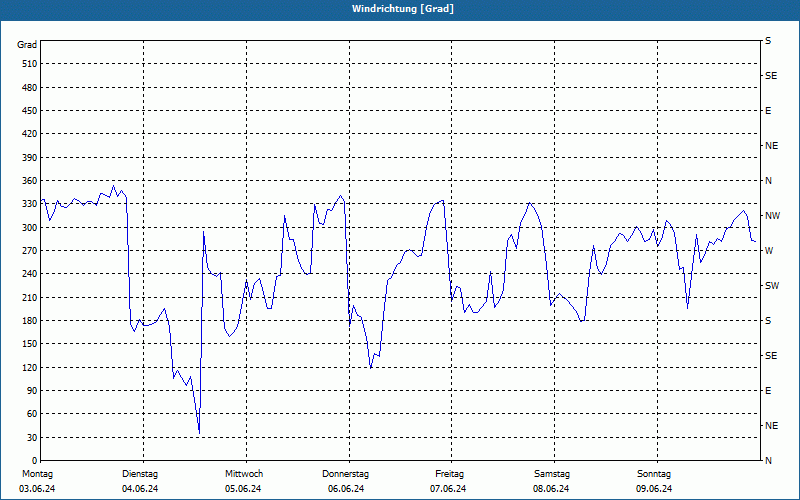Image resolution: width=800 pixels, height=500 pixels.
Task: Click the Freitag day label
Action: pyautogui.click(x=449, y=474)
